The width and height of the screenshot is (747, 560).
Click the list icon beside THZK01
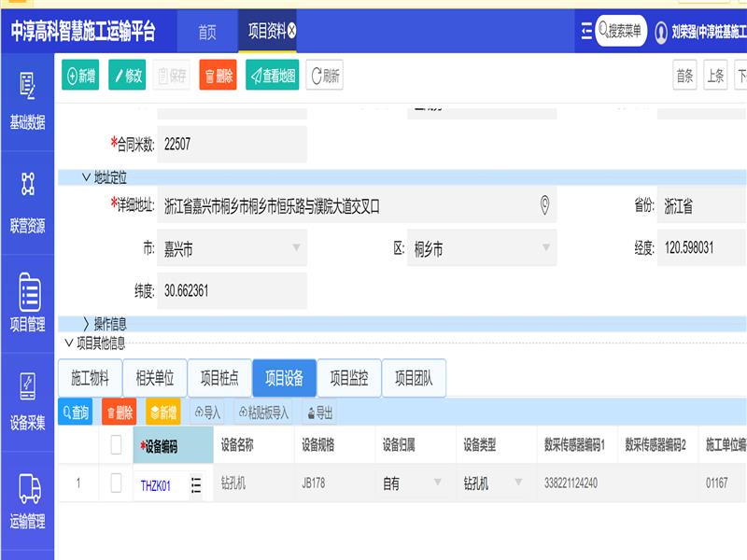coord(196,484)
